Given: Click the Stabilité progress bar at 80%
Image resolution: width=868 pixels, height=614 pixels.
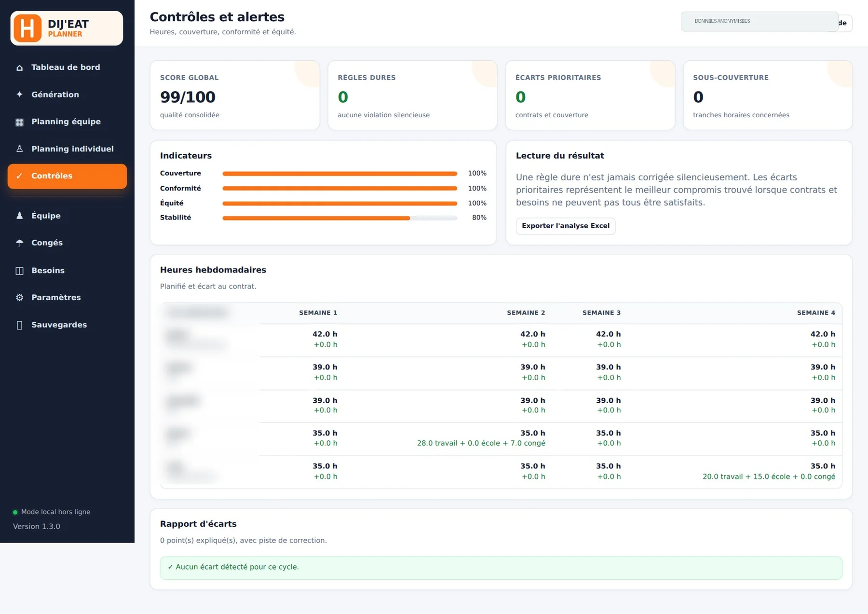Looking at the screenshot, I should (339, 218).
